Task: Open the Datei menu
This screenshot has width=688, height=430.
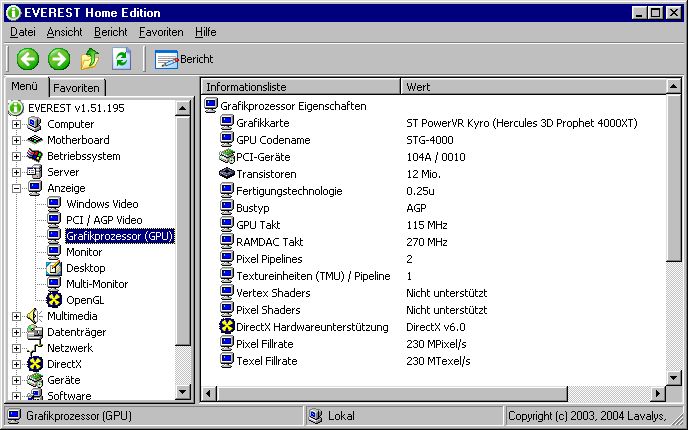Action: point(23,32)
